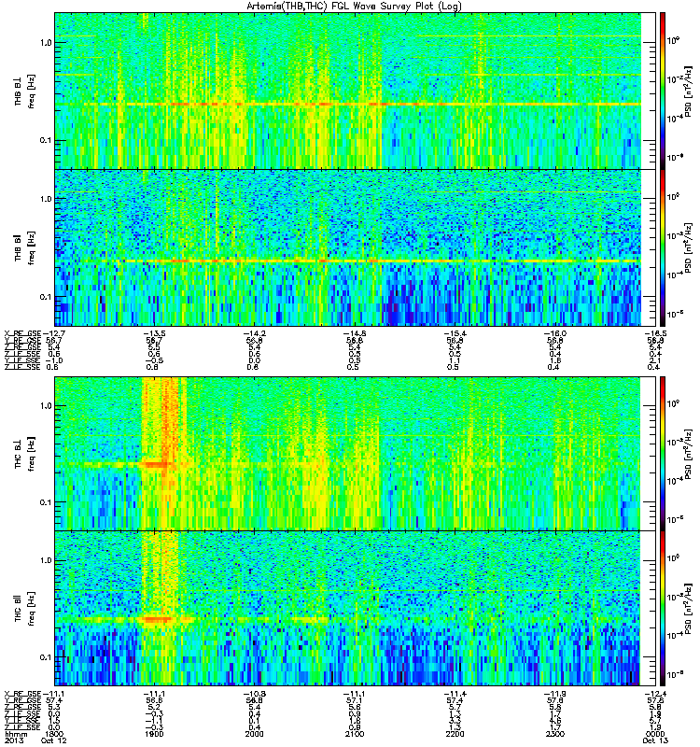Click the THC X_RE_GSE value -10.8
The height and width of the screenshot is (747, 700).
[x=254, y=694]
